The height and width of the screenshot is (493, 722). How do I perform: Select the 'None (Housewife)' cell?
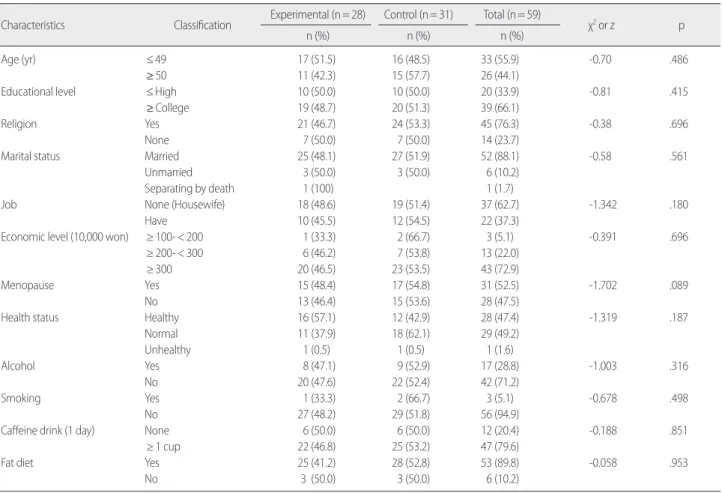point(185,204)
